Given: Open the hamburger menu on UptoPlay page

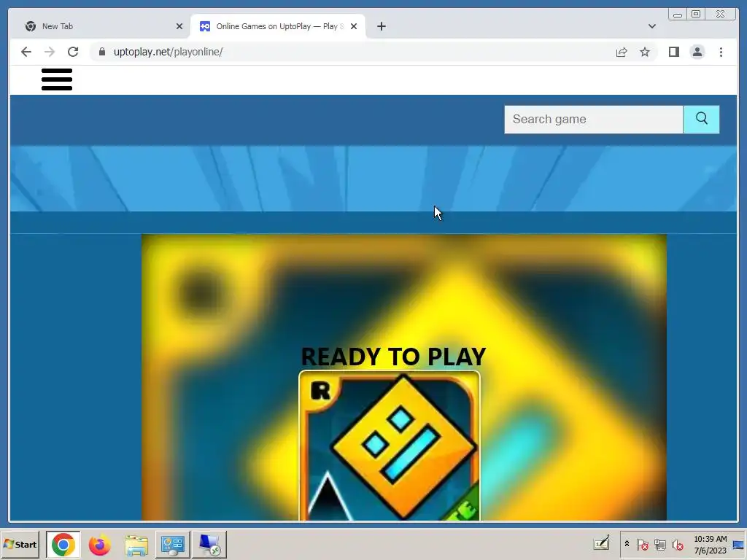Looking at the screenshot, I should click(x=57, y=79).
